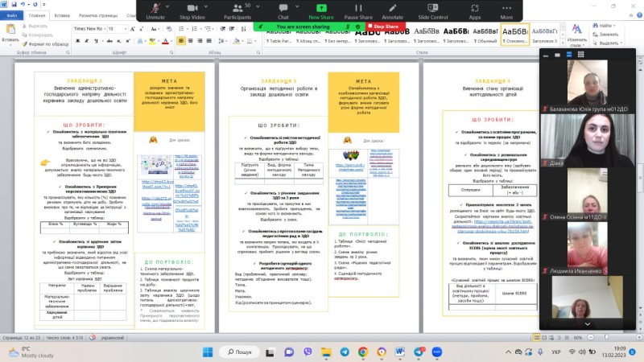Insert numbered list
Viewport: 644px width, 362px height.
click(194, 29)
